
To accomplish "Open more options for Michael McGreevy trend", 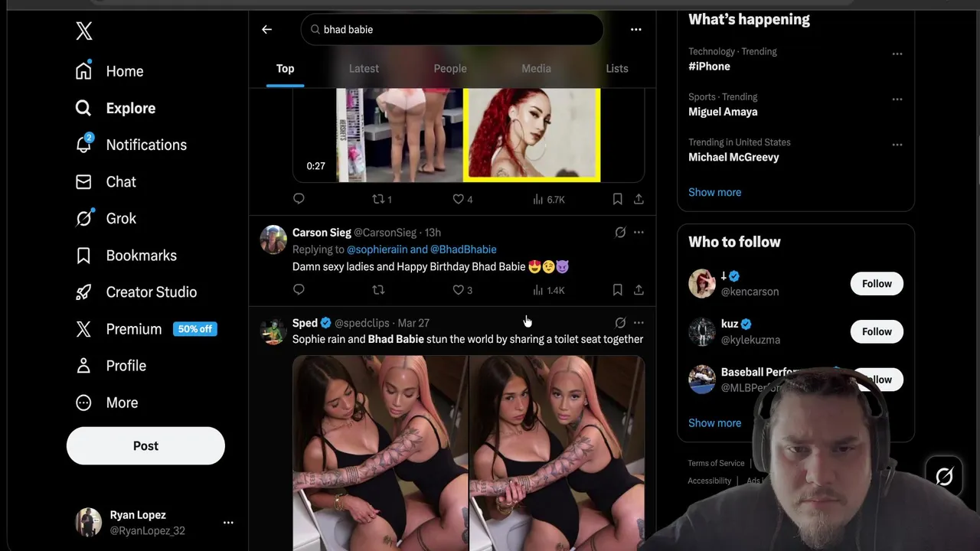I will (x=897, y=144).
